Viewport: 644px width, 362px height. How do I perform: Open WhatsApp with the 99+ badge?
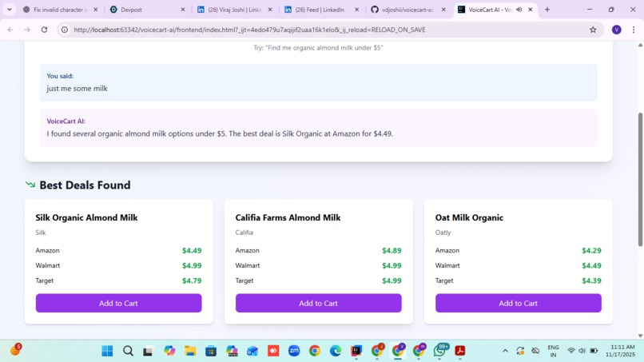click(x=440, y=351)
